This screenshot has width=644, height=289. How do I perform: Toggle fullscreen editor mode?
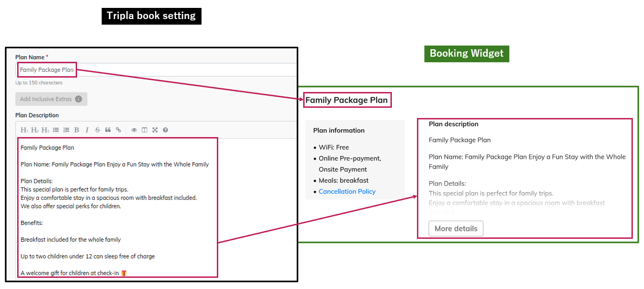pyautogui.click(x=155, y=130)
